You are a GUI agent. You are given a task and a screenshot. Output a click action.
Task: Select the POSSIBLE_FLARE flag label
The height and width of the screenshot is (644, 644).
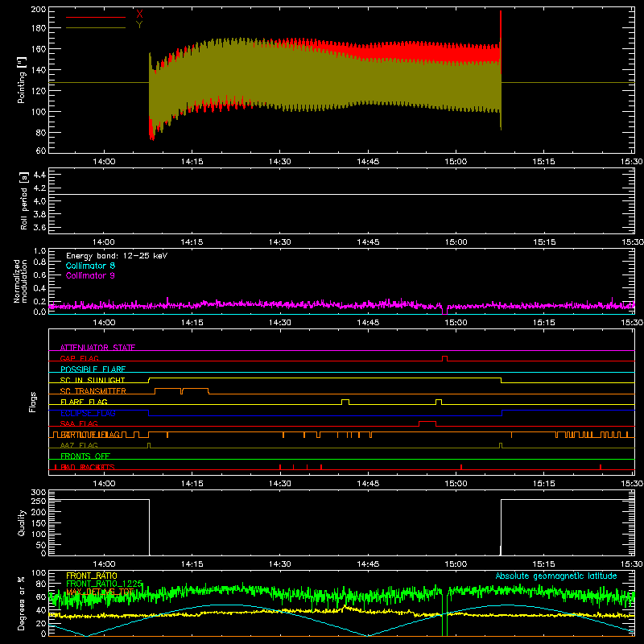coord(93,369)
